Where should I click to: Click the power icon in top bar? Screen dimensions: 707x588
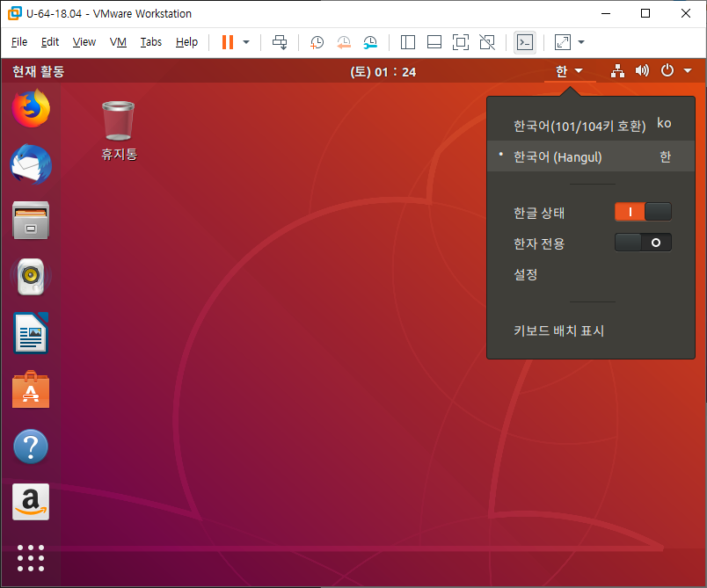click(x=667, y=70)
